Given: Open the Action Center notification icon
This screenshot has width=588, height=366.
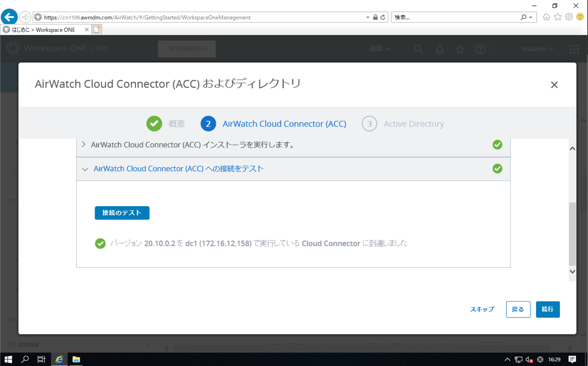Looking at the screenshot, I should tap(572, 359).
